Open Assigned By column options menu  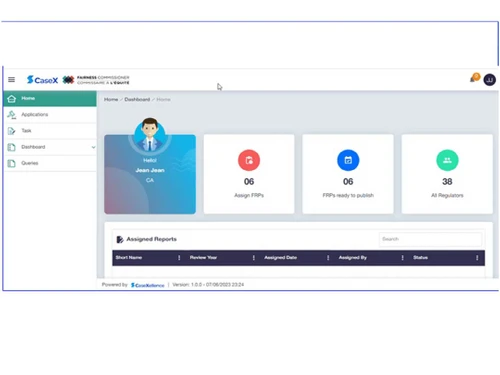point(402,258)
